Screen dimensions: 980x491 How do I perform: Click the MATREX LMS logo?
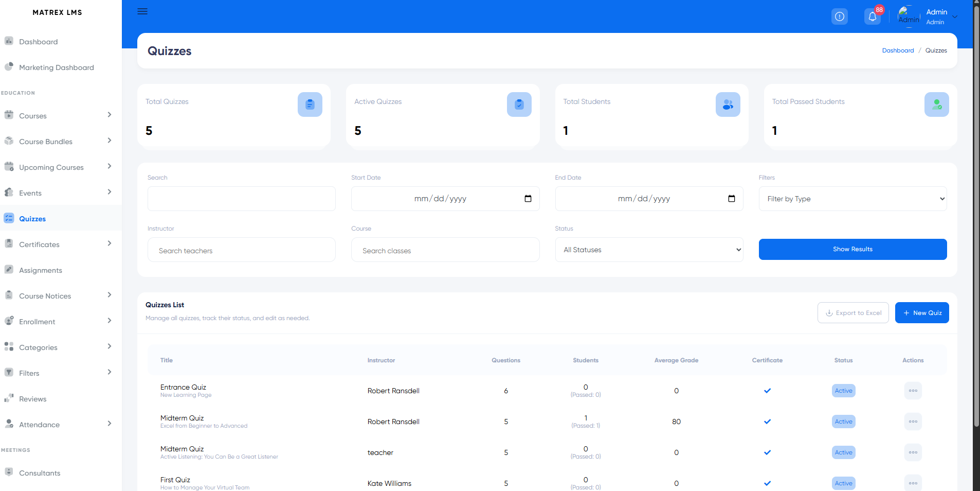point(57,12)
